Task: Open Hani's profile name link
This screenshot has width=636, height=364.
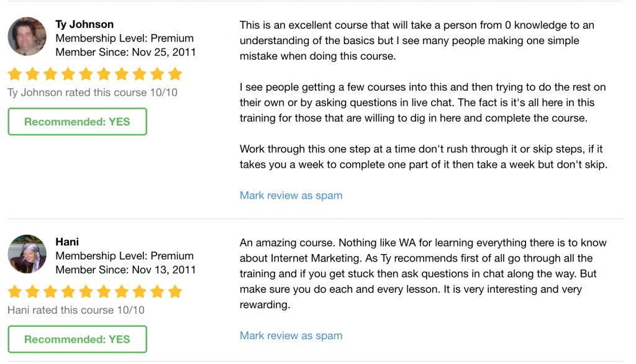Action: click(x=67, y=242)
